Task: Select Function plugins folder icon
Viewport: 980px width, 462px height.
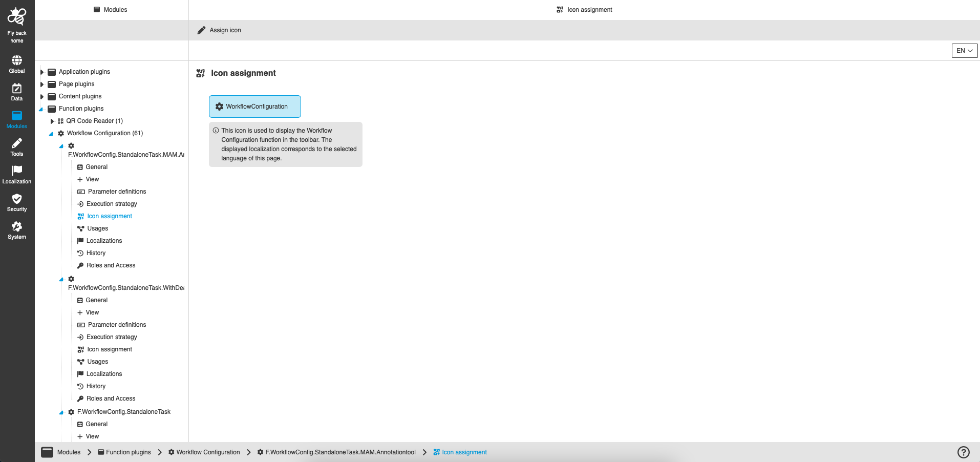Action: 52,109
